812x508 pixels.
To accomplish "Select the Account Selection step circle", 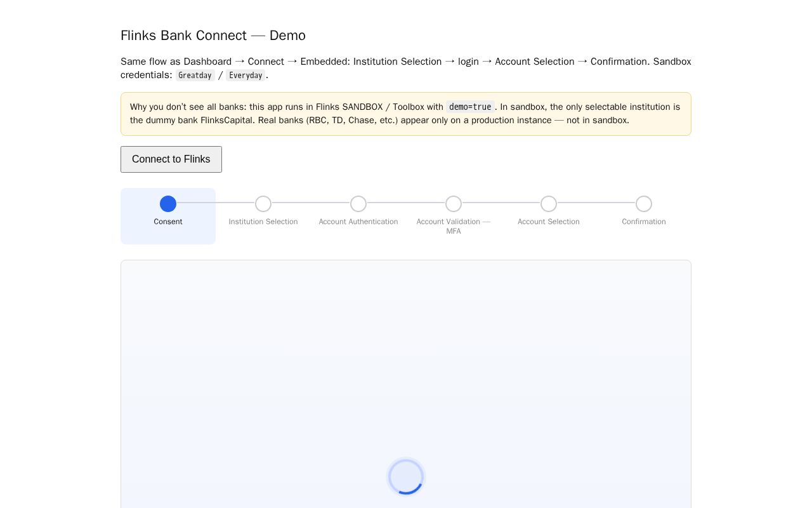I will (549, 204).
